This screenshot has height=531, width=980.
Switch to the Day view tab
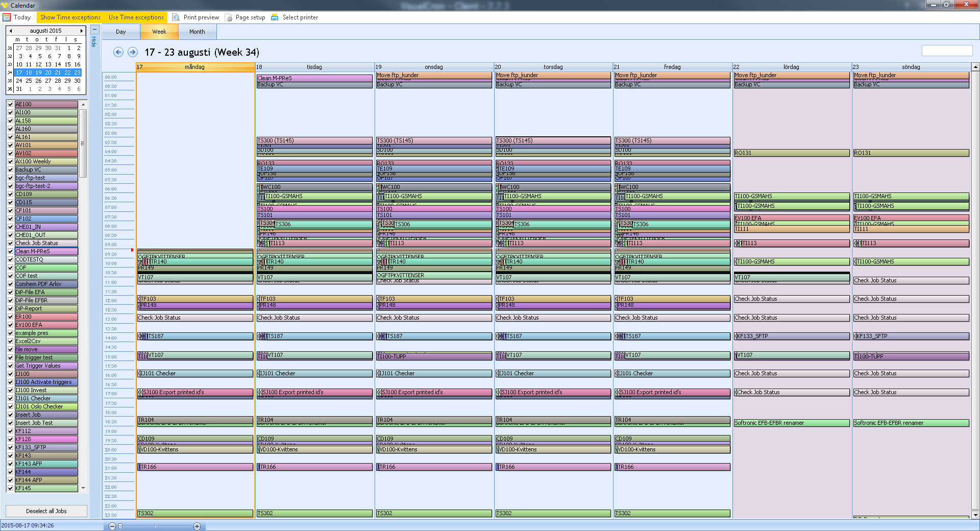(x=120, y=32)
